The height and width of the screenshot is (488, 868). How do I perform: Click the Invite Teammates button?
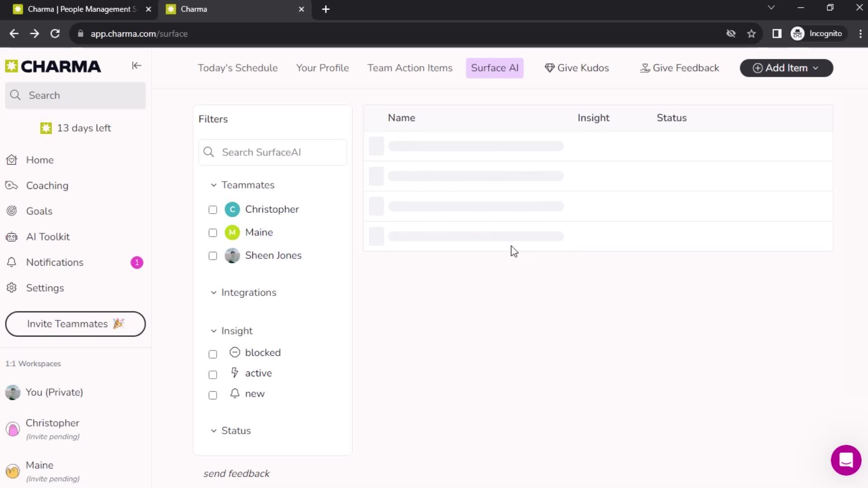click(75, 324)
